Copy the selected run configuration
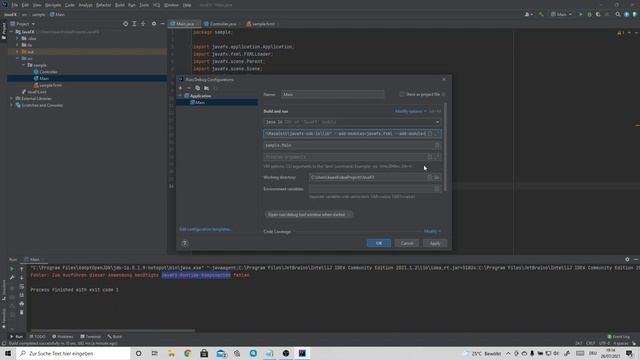Screen dimensions: 640x360 point(198,88)
